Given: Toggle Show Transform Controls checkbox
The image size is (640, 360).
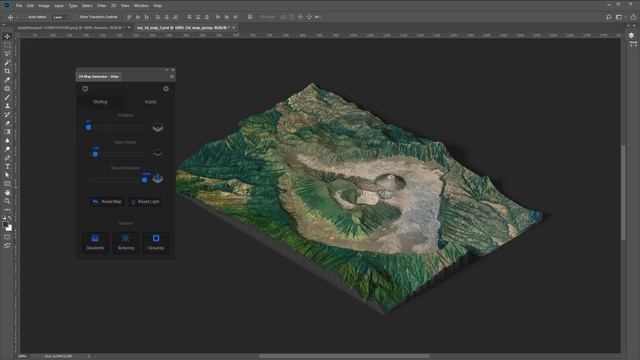Looking at the screenshot, I should pyautogui.click(x=76, y=17).
